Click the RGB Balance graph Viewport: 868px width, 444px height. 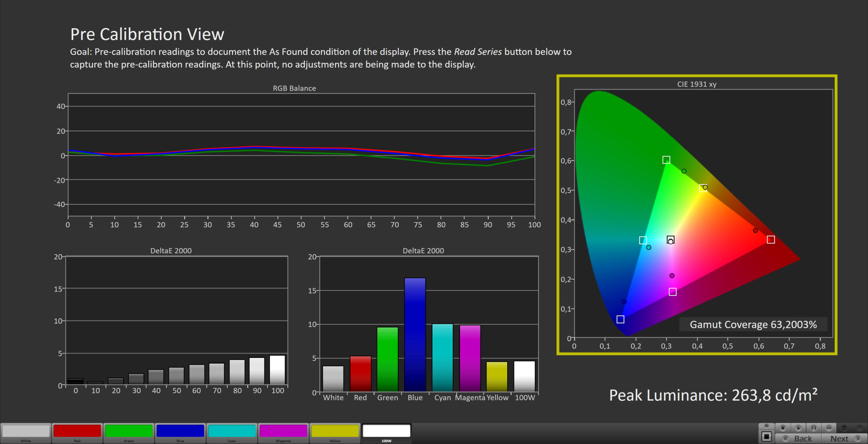tap(301, 155)
